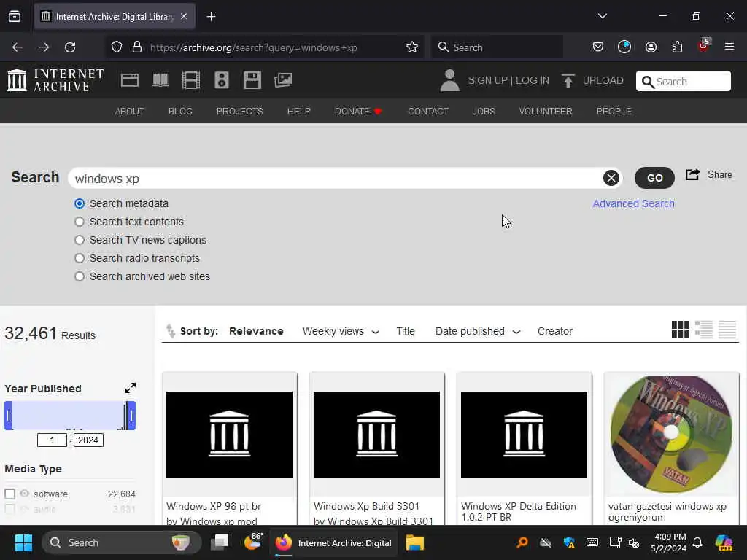Screen dimensions: 747x560
Task: Click the SIGN UP | LOG IN link
Action: 508,80
